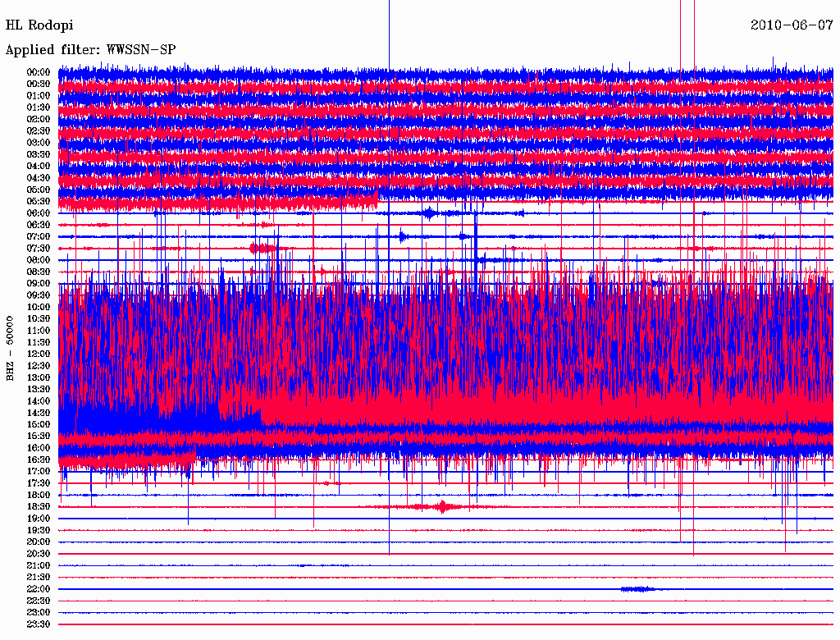Select the 23:30 time label

click(39, 624)
